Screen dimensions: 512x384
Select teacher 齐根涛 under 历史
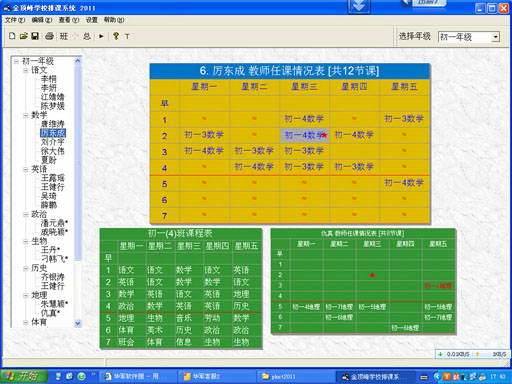52,277
